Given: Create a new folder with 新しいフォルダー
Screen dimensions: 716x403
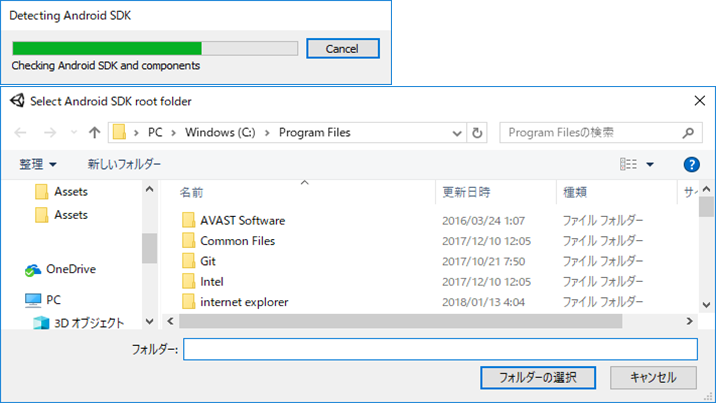Looking at the screenshot, I should coord(124,164).
